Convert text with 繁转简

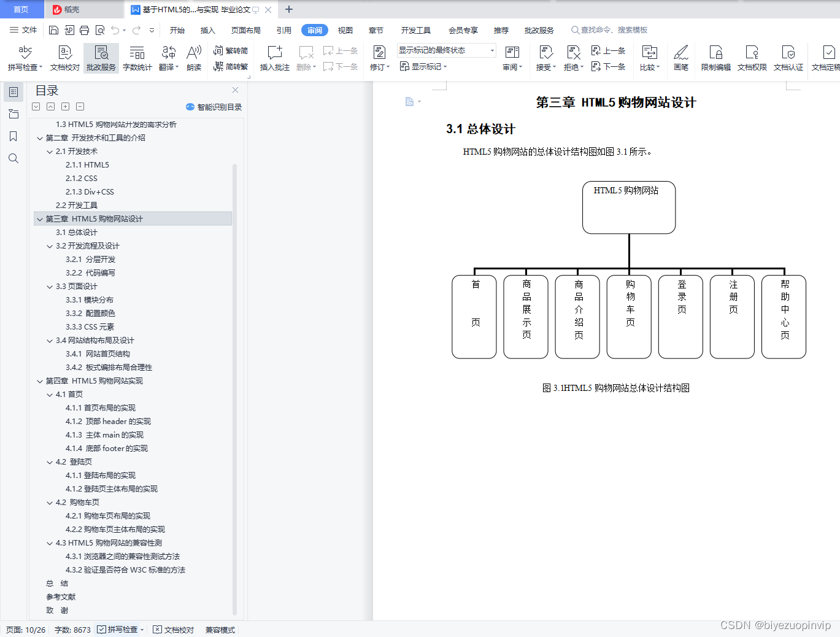coord(231,51)
